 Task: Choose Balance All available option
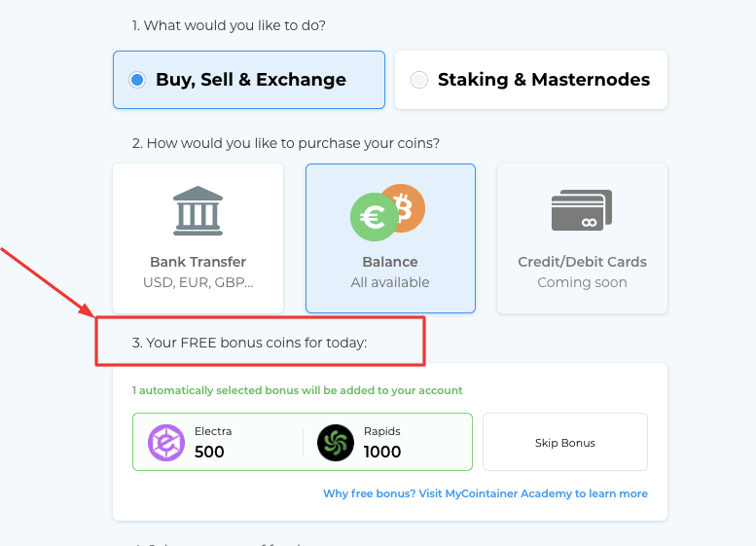click(x=390, y=238)
